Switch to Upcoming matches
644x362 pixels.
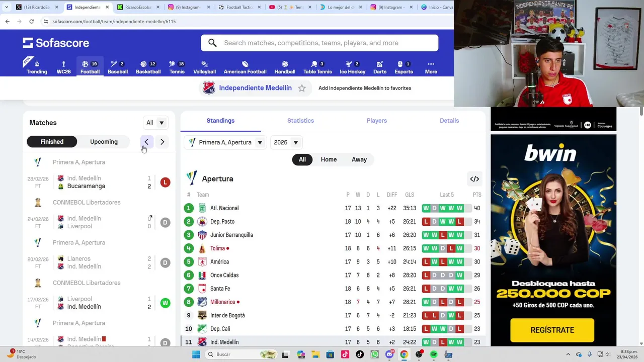[x=104, y=142]
